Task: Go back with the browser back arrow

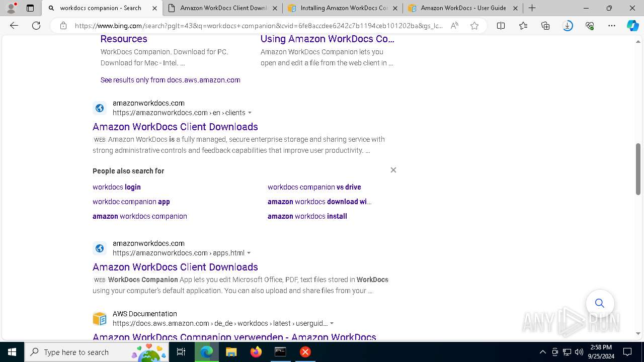Action: pyautogui.click(x=14, y=26)
